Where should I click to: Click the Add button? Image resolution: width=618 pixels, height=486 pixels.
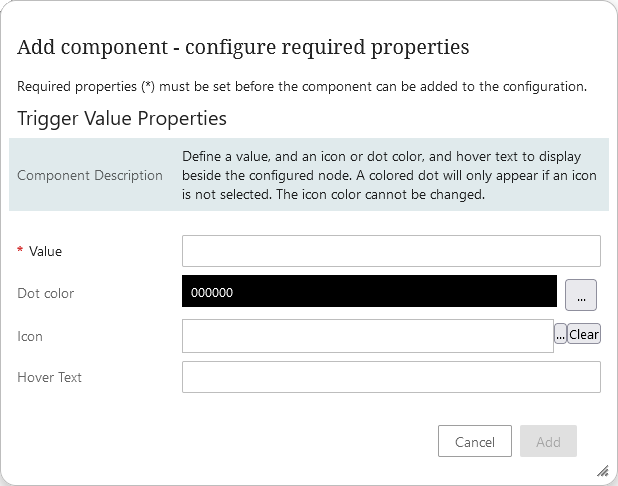point(548,441)
